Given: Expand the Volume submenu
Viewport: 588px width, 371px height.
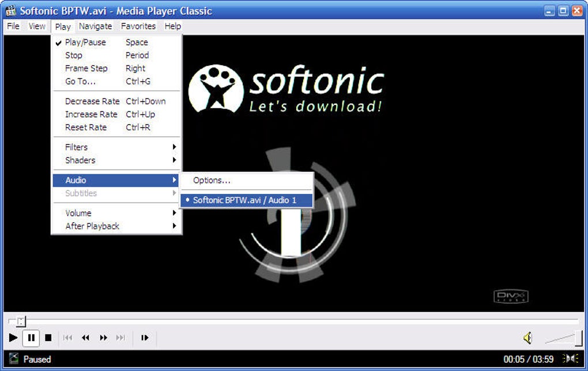Looking at the screenshot, I should 116,213.
